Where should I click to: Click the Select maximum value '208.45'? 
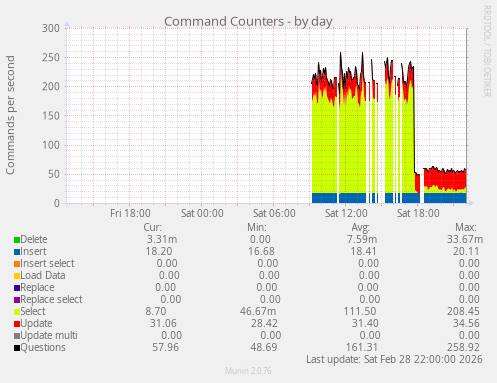point(463,311)
